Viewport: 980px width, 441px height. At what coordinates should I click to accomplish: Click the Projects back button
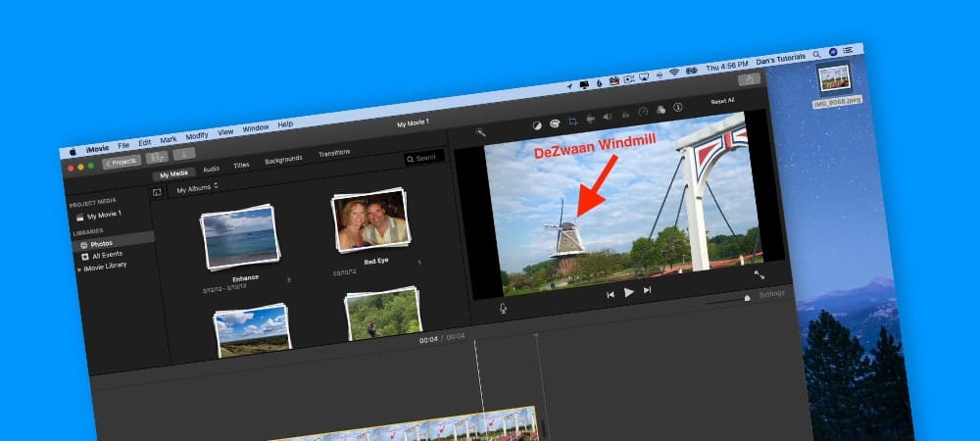pyautogui.click(x=122, y=160)
